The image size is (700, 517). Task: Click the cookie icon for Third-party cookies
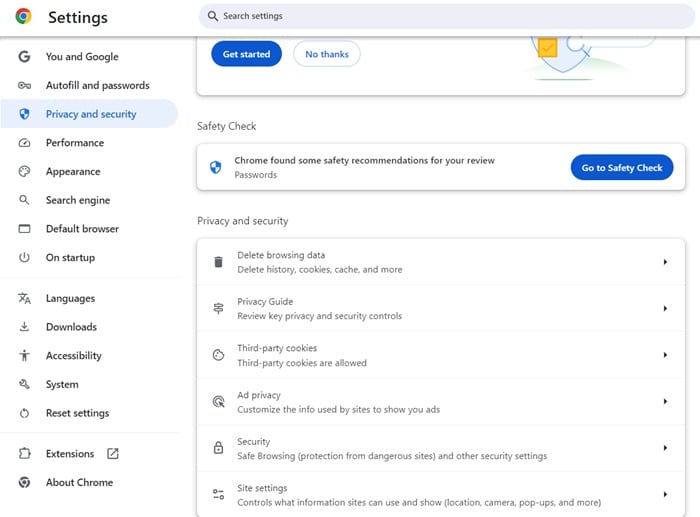[x=218, y=355]
